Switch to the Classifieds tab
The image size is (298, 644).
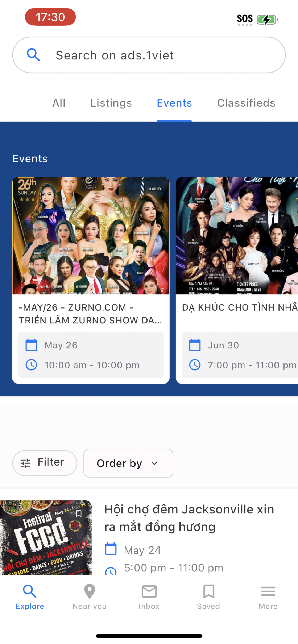246,103
